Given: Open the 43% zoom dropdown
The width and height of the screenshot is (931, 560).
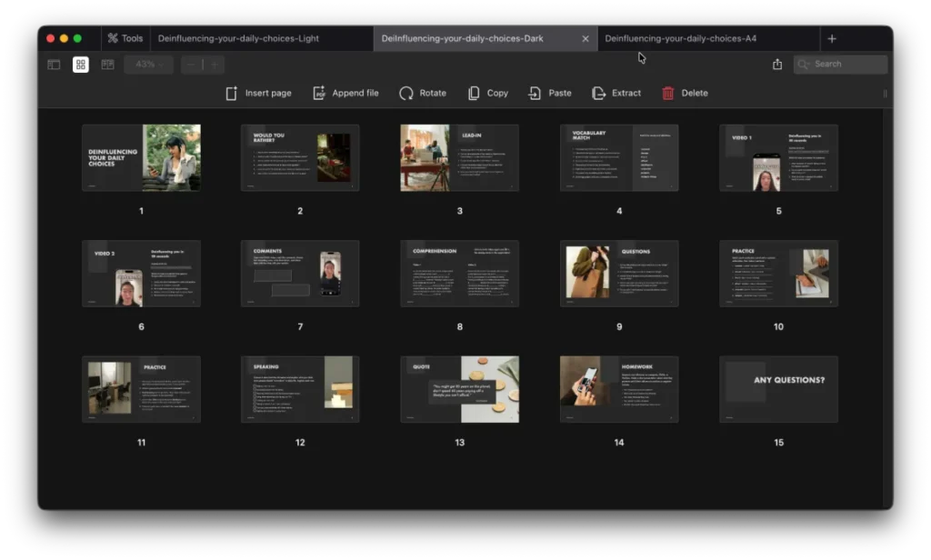Looking at the screenshot, I should (149, 65).
